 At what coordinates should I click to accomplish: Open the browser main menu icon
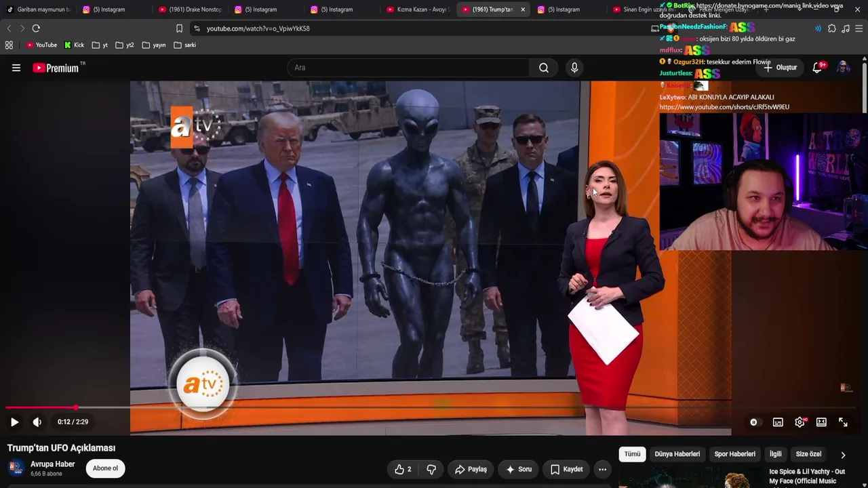click(x=859, y=28)
